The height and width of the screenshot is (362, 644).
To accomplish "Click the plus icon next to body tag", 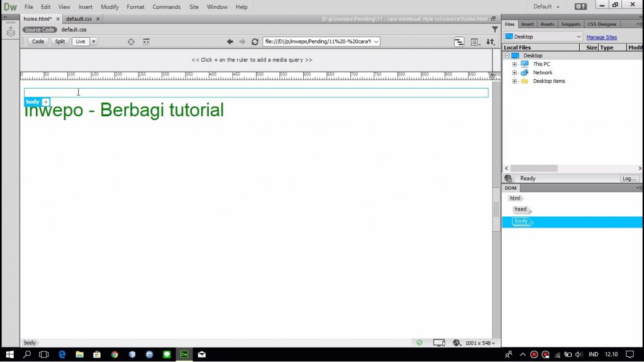I will pyautogui.click(x=46, y=102).
